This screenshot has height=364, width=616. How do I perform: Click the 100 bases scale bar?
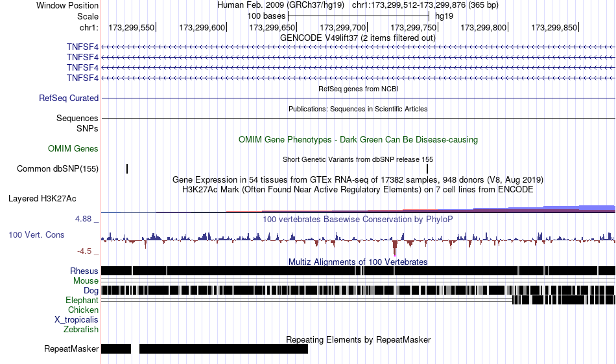pos(359,16)
